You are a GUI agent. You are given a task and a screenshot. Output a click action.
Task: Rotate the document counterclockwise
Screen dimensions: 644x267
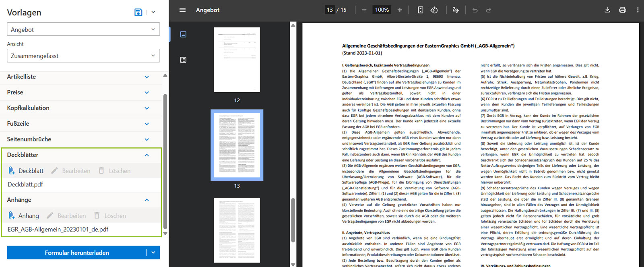coord(434,10)
